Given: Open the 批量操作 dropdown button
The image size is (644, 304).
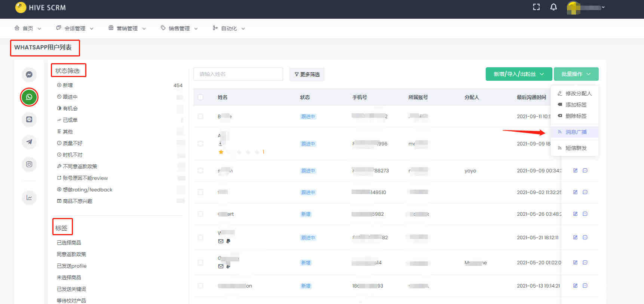Looking at the screenshot, I should click(576, 74).
